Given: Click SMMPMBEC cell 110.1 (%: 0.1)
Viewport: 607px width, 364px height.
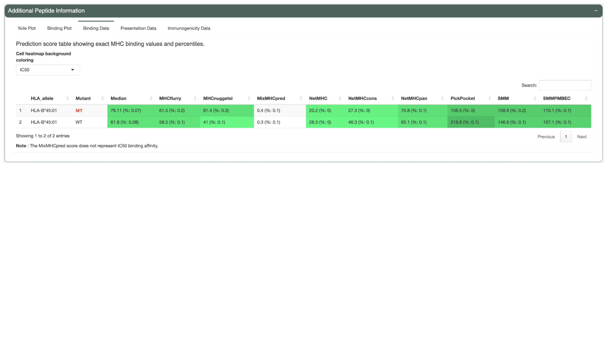Looking at the screenshot, I should point(565,110).
